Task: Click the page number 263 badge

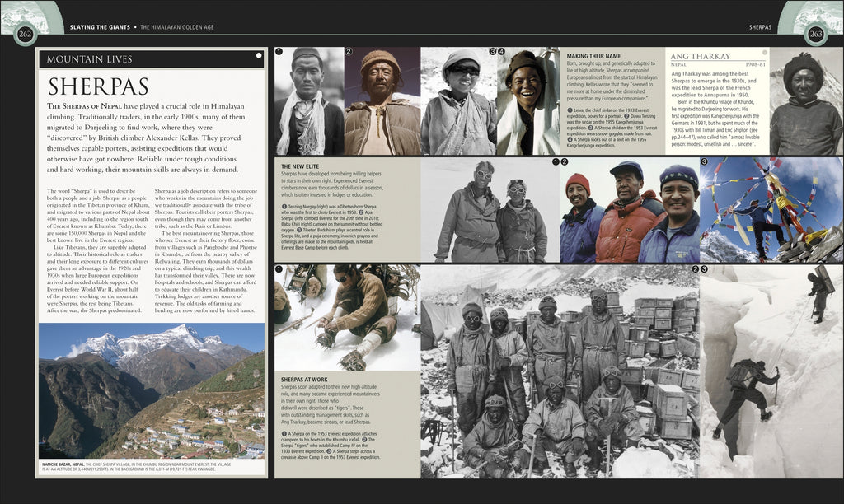Action: (815, 34)
